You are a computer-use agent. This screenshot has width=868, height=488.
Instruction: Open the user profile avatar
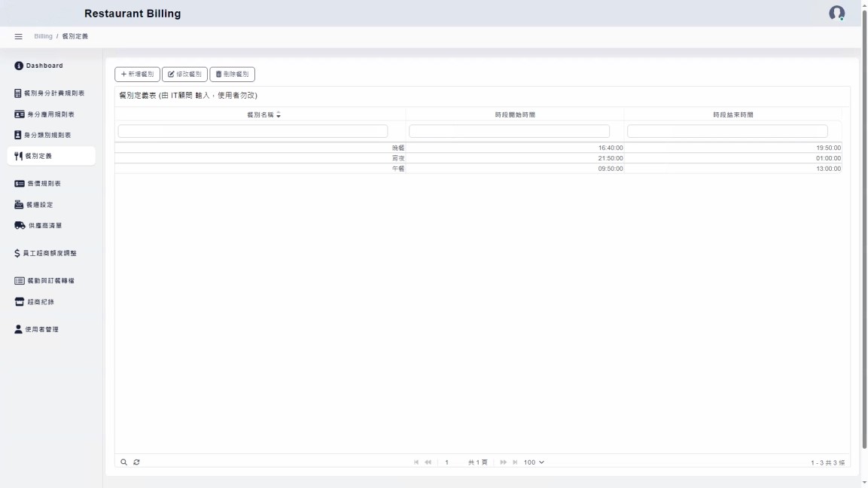836,14
